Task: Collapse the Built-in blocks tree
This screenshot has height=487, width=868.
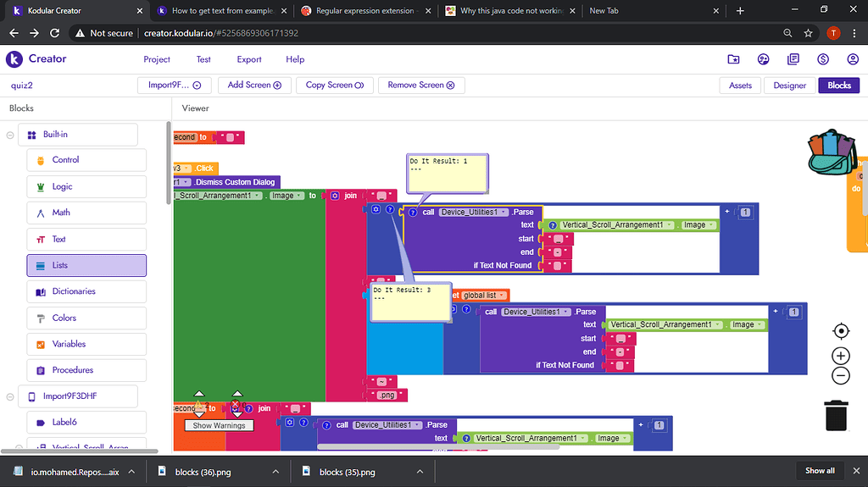Action: coord(10,135)
